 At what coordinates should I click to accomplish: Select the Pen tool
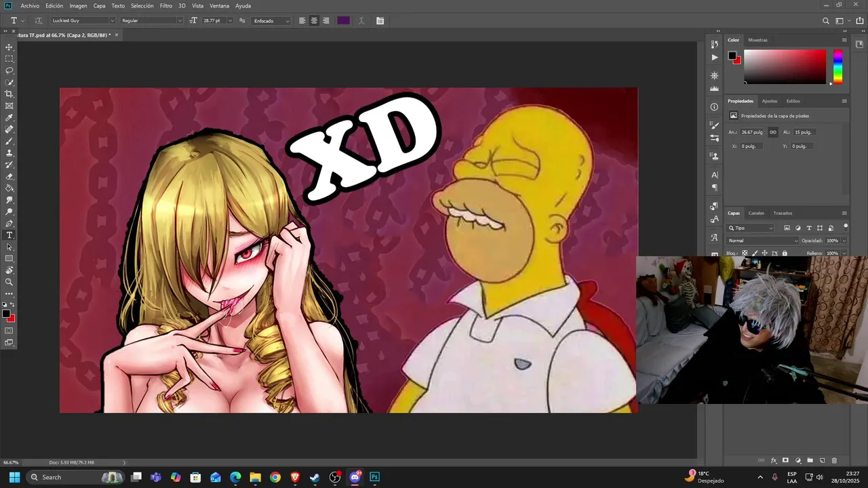tap(9, 224)
